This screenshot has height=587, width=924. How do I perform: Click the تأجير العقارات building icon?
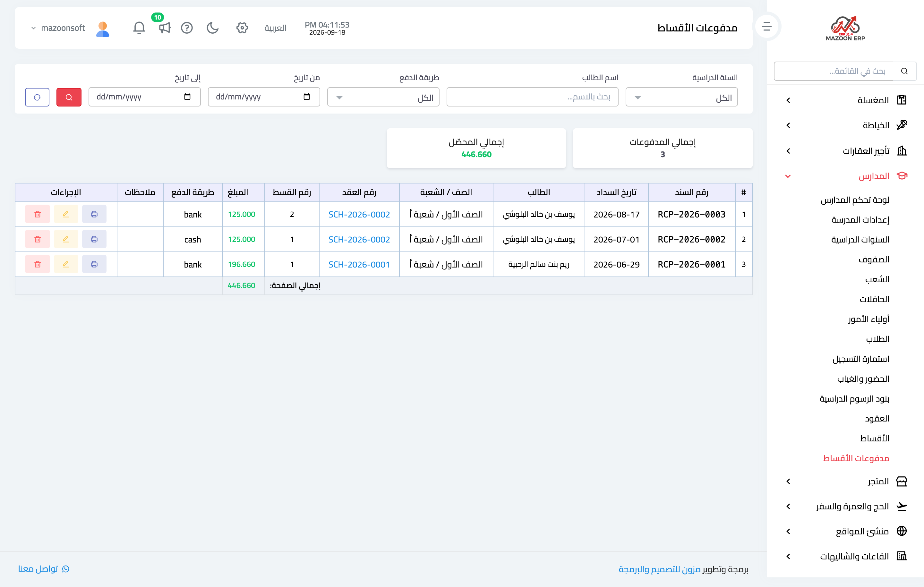tap(902, 151)
